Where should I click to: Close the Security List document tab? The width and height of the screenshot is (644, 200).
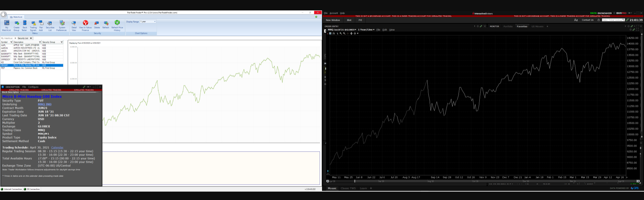[31, 38]
